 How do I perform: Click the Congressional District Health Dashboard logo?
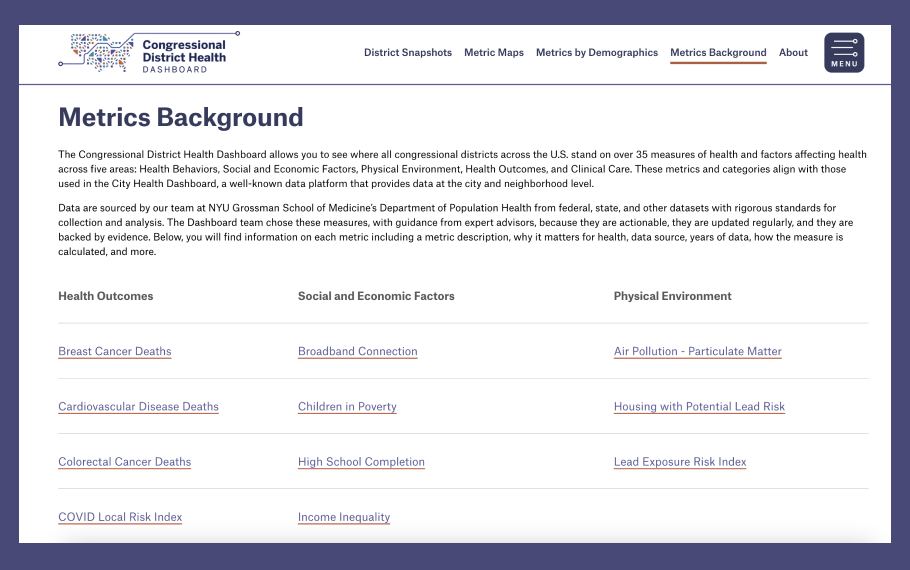(x=148, y=53)
